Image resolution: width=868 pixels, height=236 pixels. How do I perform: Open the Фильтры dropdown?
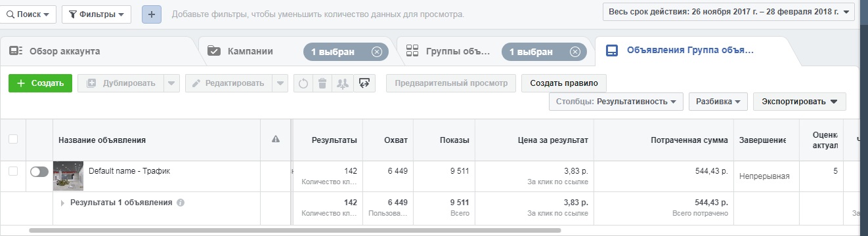coord(96,14)
